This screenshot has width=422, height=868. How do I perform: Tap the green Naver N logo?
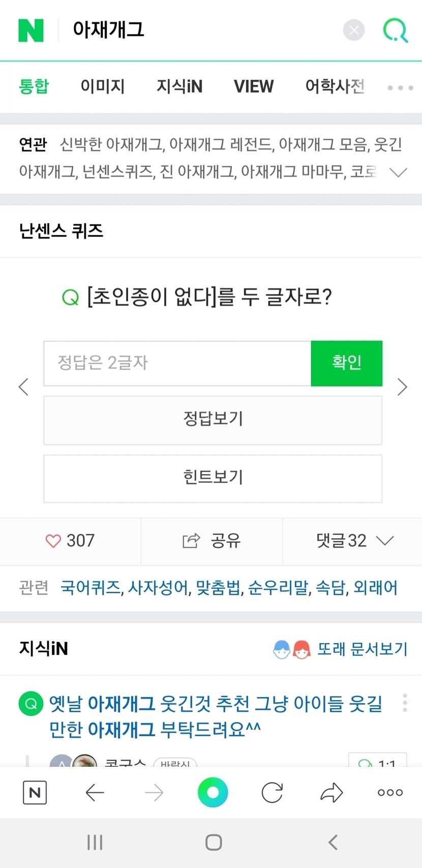(x=31, y=31)
